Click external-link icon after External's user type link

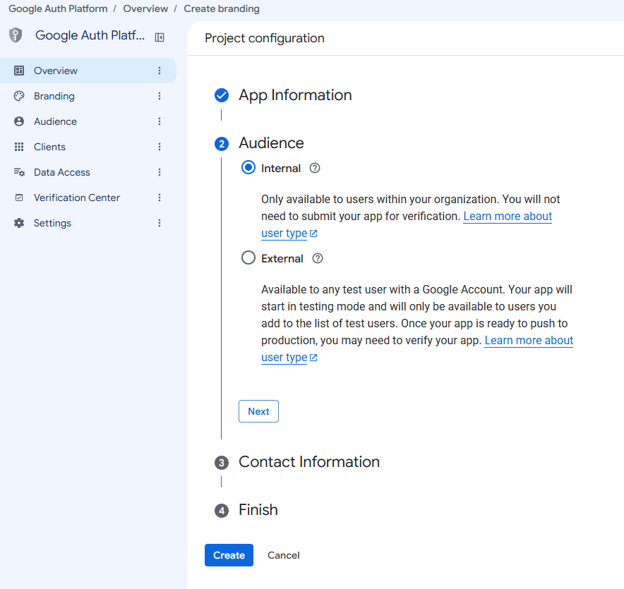click(x=314, y=358)
